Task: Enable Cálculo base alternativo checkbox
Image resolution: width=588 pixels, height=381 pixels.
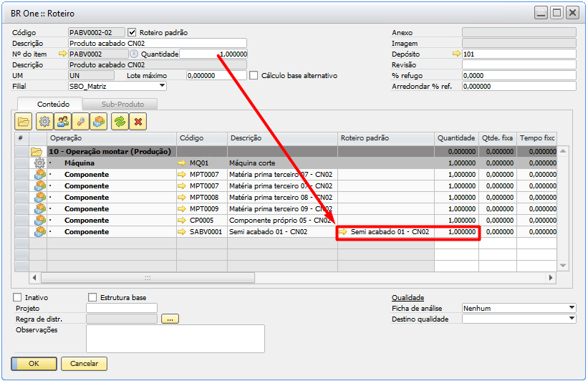Action: click(254, 76)
